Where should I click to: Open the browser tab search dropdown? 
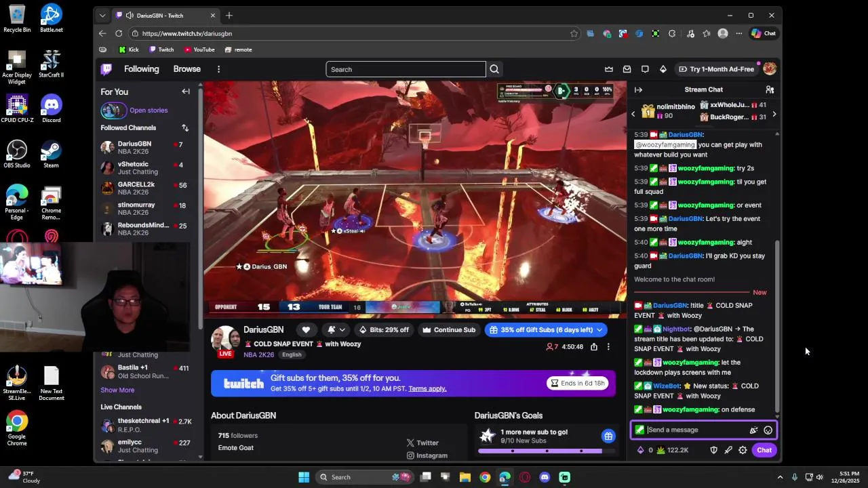[102, 15]
